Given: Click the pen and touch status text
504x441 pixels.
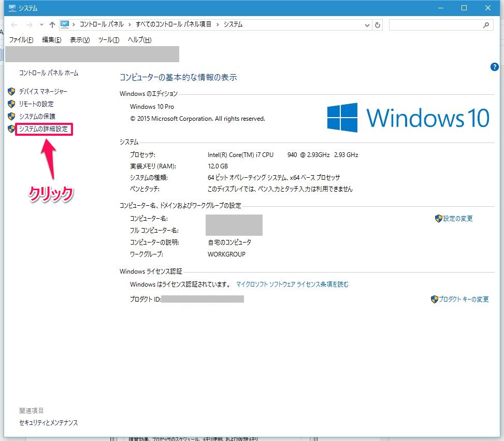Looking at the screenshot, I should click(x=280, y=189).
